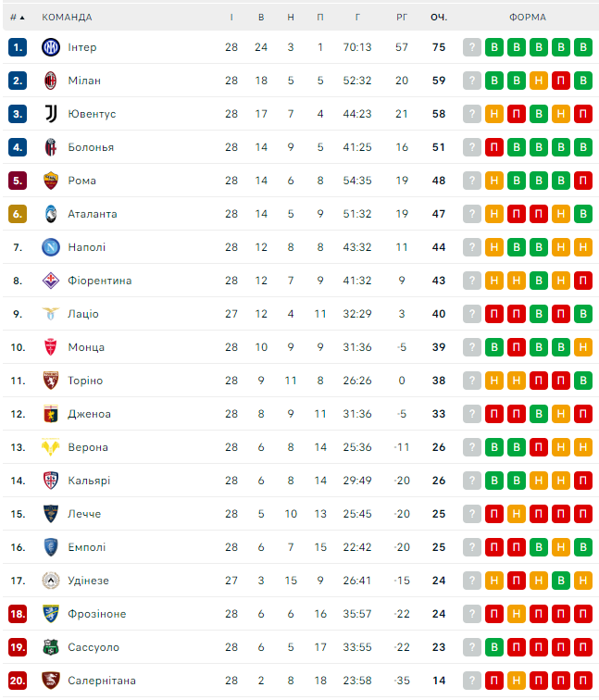599x700 pixels.
Task: Sort standings by ОЧ. points column
Action: (438, 18)
